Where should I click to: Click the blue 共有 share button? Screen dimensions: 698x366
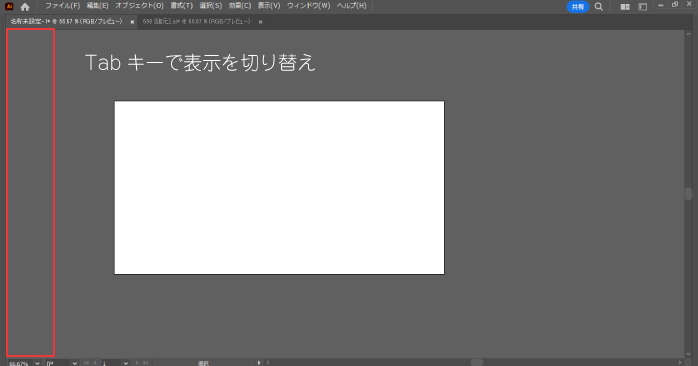578,7
